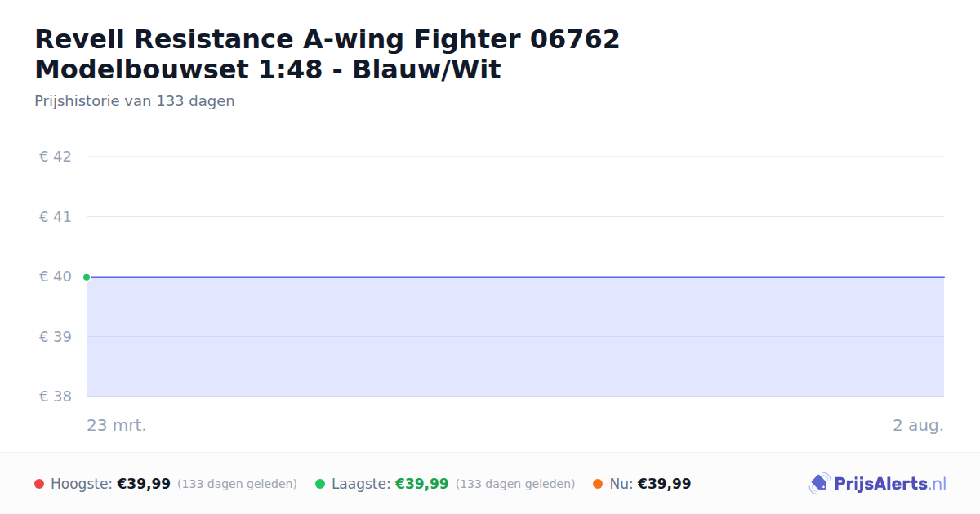Click the Hoogste €39,99 price value
This screenshot has width=980, height=514.
(144, 484)
